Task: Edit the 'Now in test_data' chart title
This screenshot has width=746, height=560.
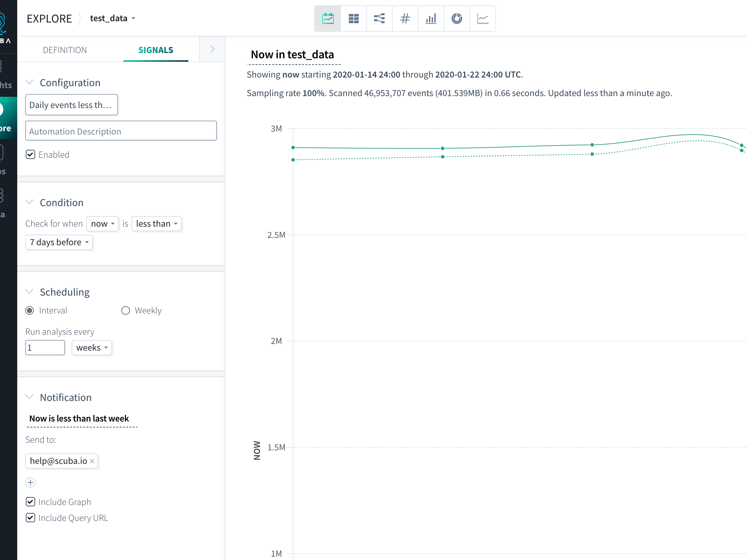Action: [x=292, y=54]
